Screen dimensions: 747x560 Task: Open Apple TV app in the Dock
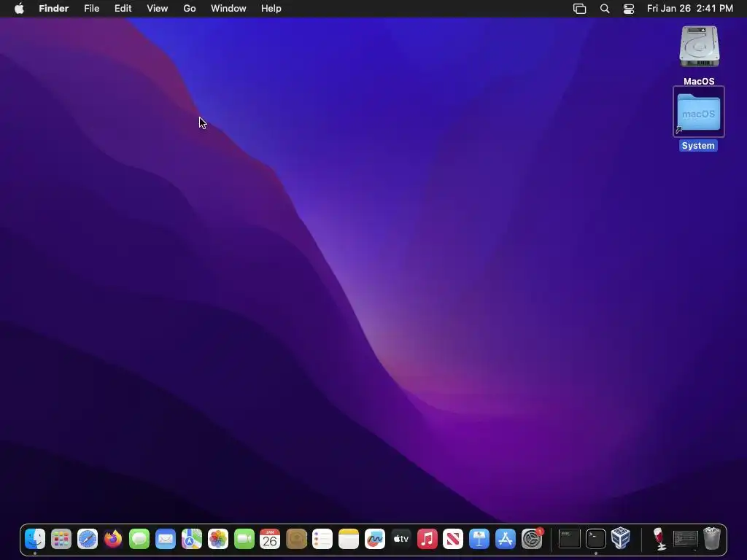tap(400, 539)
